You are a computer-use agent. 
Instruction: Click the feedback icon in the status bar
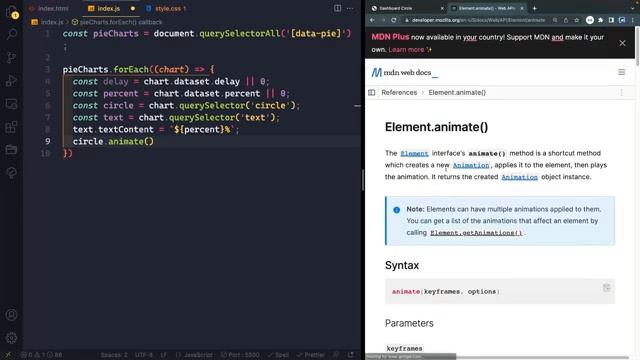336,355
